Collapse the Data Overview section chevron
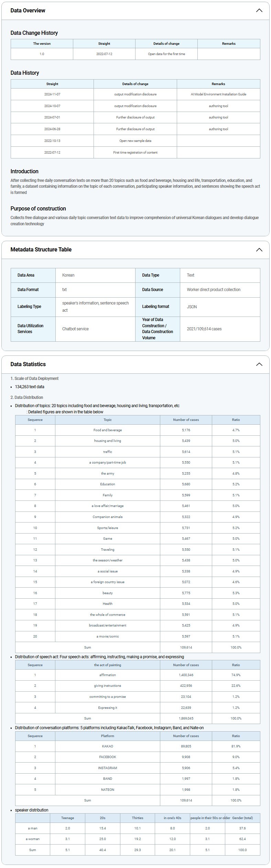 tap(259, 10)
